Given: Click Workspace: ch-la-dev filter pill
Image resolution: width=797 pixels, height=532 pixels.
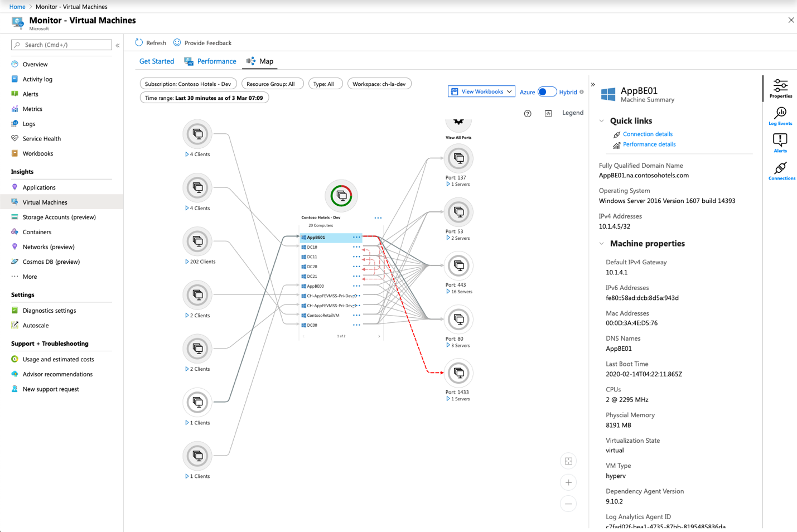Looking at the screenshot, I should point(379,84).
